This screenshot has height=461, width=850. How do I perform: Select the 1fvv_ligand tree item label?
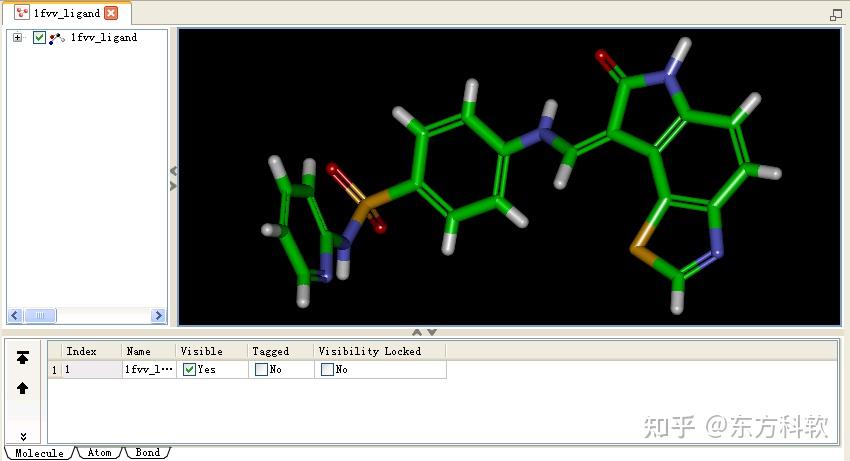[104, 37]
